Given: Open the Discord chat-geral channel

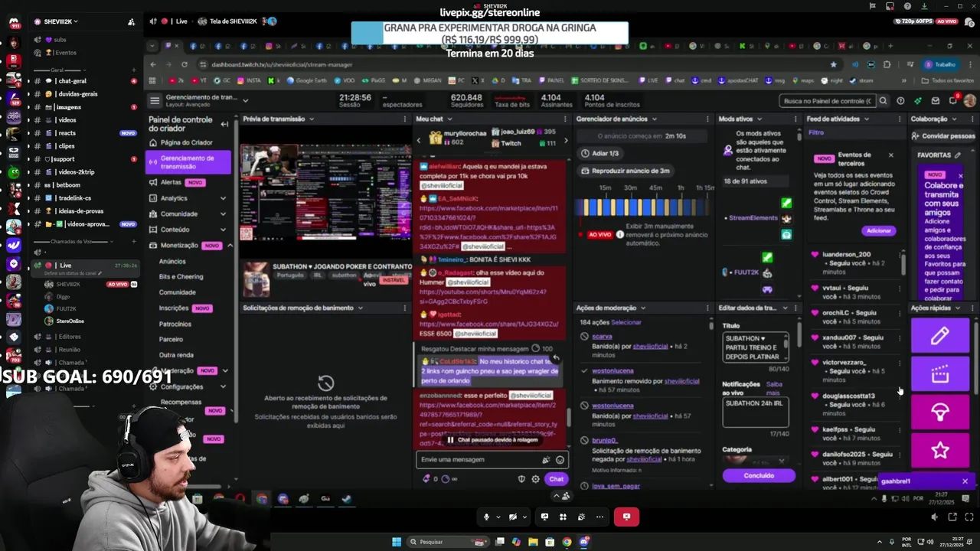Looking at the screenshot, I should (x=73, y=80).
